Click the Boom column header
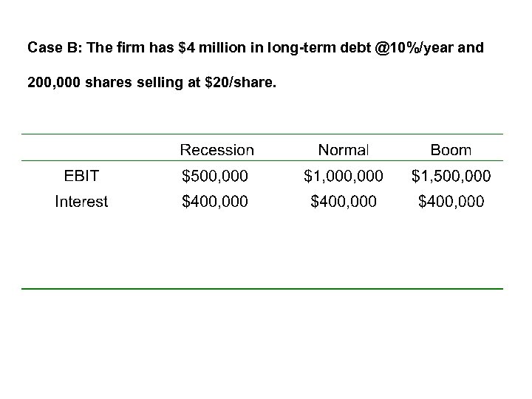The image size is (532, 399). click(451, 150)
